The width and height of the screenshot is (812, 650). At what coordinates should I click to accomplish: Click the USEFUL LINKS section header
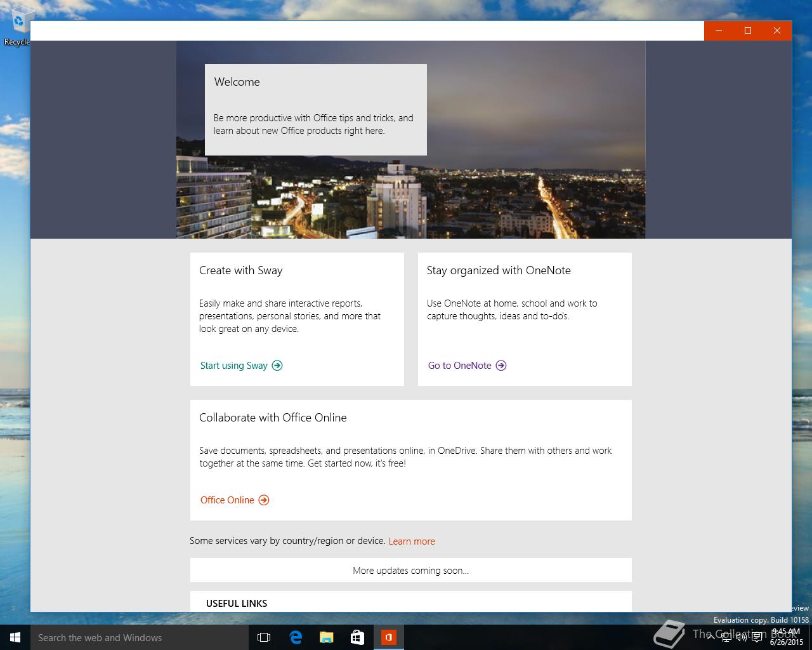tap(237, 604)
